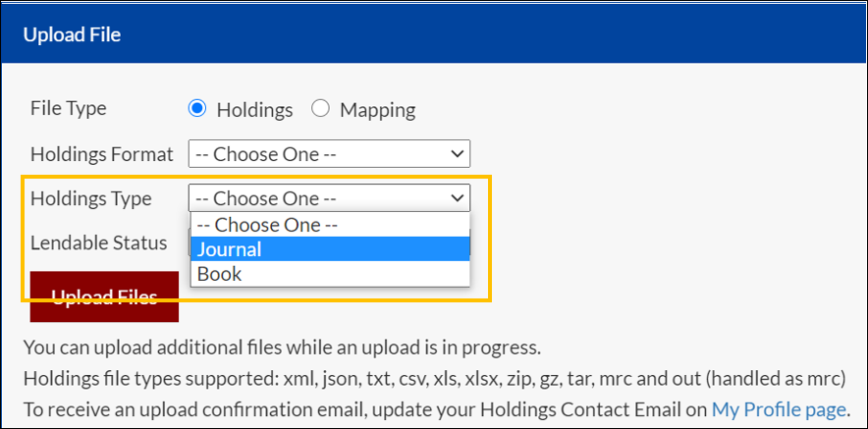Screen dimensions: 868x429
Task: Collapse the open Holdings Type dropdown
Action: (x=329, y=198)
